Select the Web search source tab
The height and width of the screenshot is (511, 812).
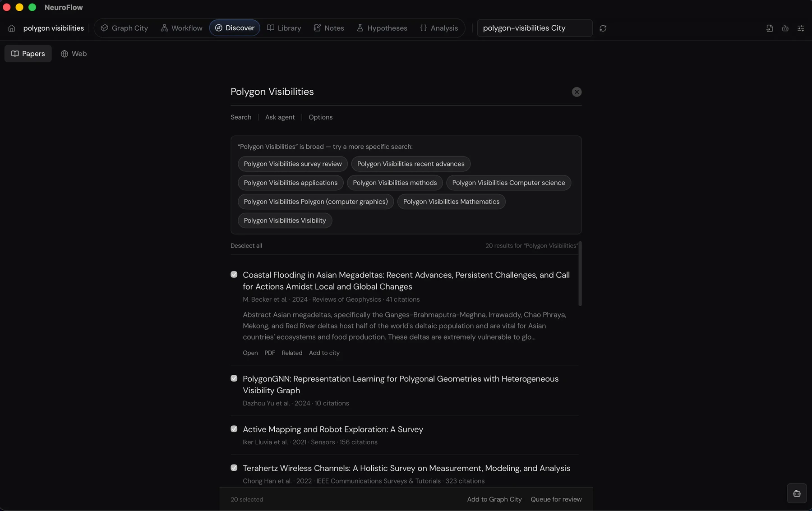pos(74,54)
